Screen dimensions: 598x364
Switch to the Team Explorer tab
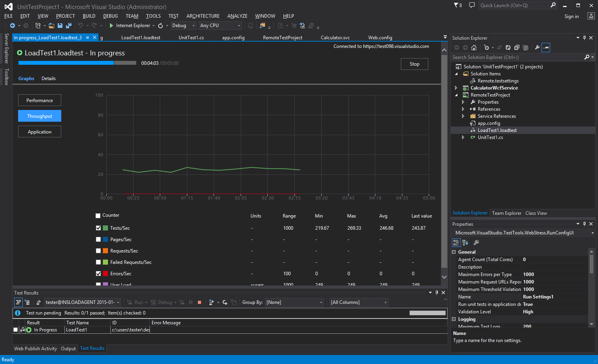point(507,213)
